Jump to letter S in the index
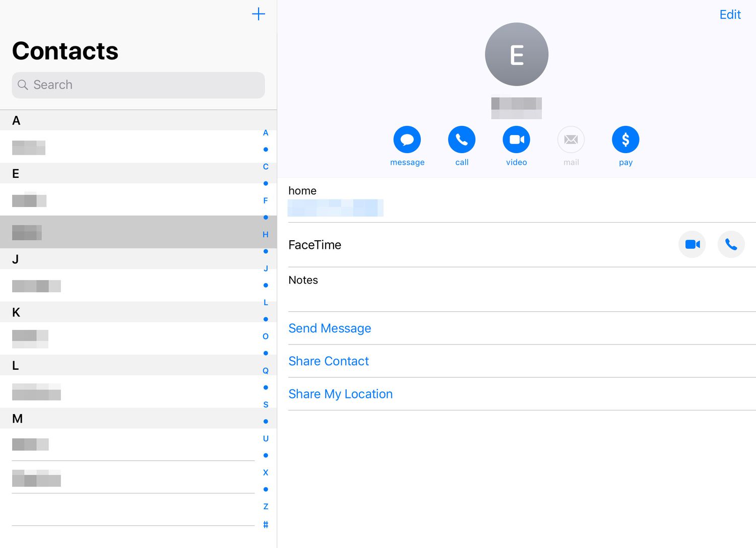 pos(266,404)
